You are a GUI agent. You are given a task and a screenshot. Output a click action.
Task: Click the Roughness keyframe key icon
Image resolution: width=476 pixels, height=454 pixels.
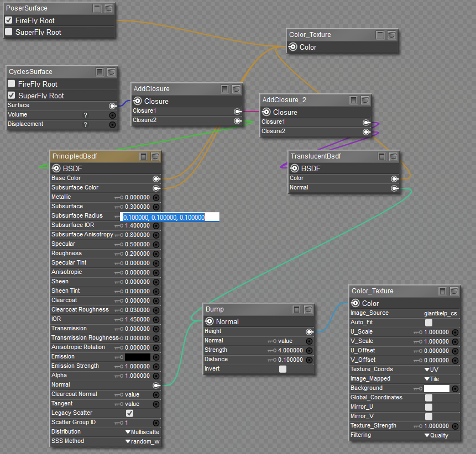pyautogui.click(x=119, y=254)
